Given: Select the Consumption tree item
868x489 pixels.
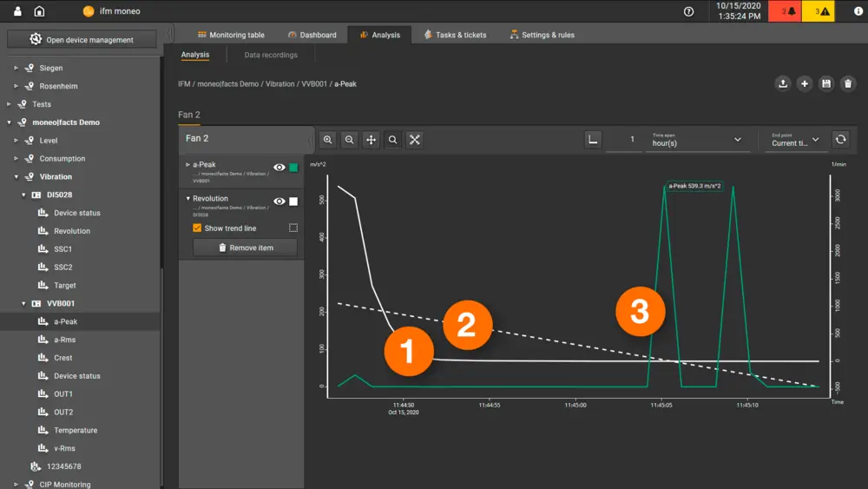Looking at the screenshot, I should coord(62,158).
